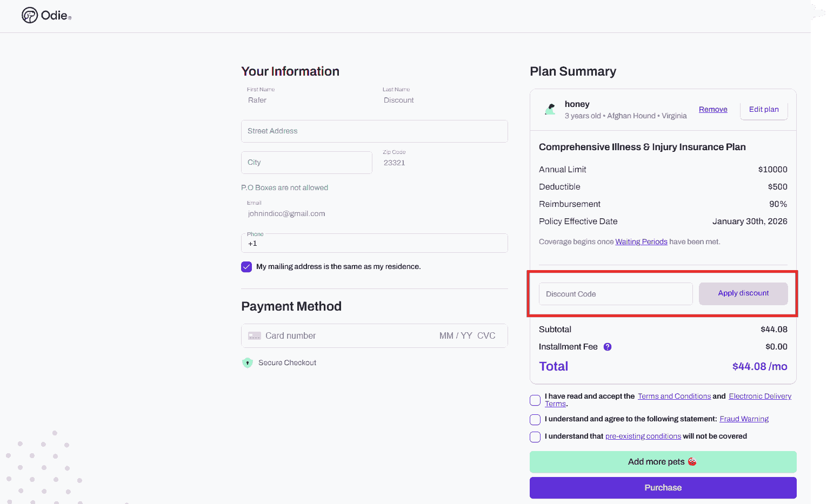This screenshot has width=827, height=504.
Task: Click the Installment Fee help icon
Action: pos(608,347)
